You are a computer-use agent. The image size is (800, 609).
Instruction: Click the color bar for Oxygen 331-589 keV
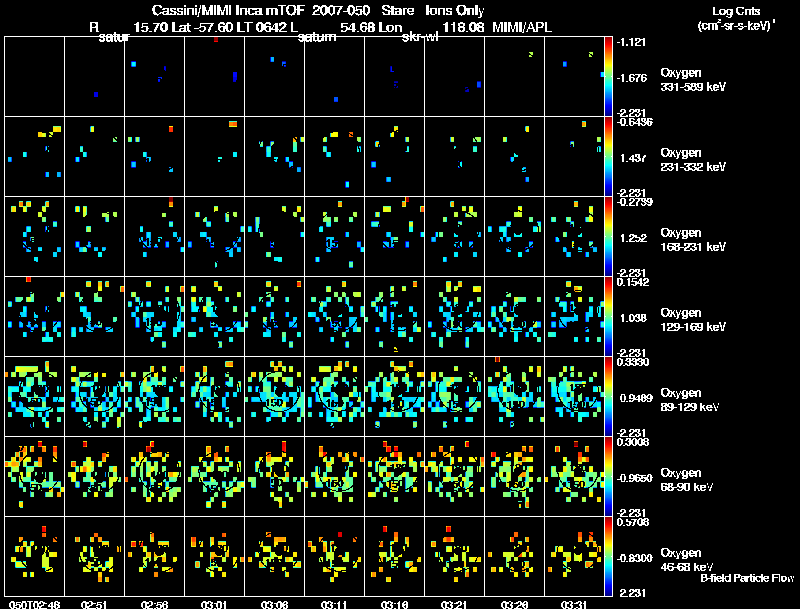610,76
